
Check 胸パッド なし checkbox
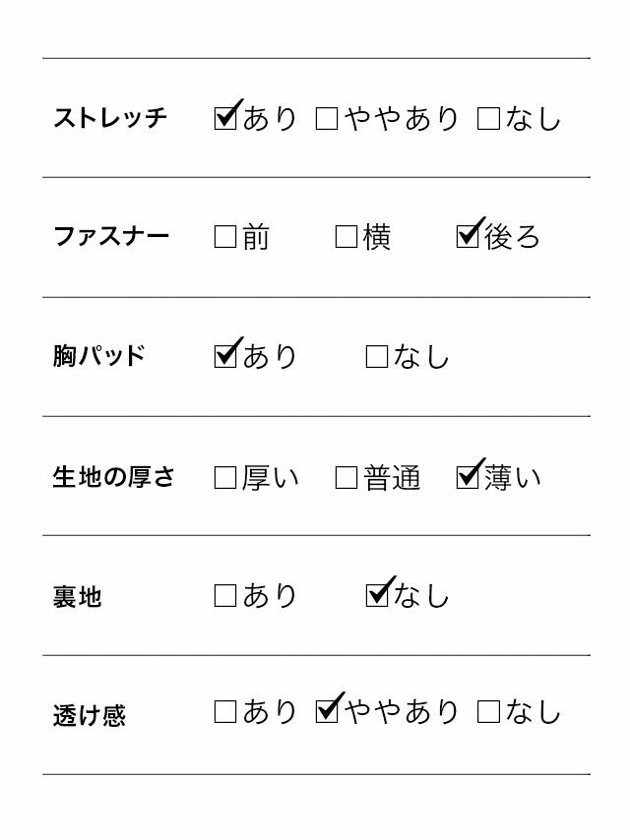(377, 356)
